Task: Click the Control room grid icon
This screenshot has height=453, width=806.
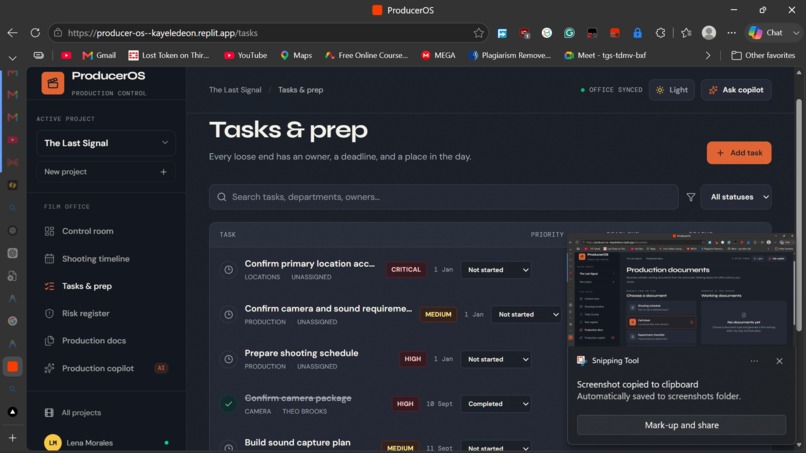Action: coord(49,231)
